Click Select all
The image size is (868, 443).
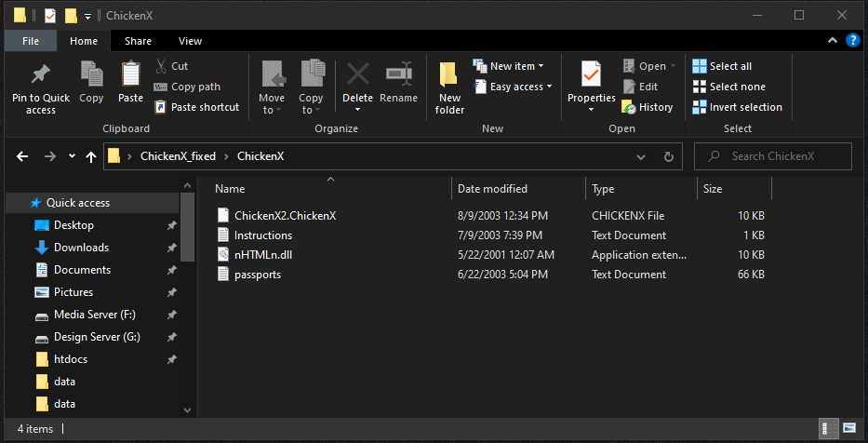click(x=722, y=66)
